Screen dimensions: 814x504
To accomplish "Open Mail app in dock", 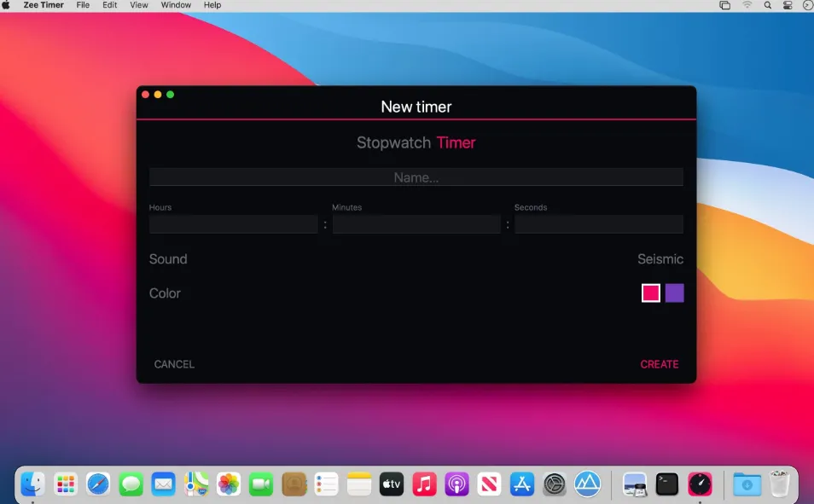I will (x=164, y=484).
